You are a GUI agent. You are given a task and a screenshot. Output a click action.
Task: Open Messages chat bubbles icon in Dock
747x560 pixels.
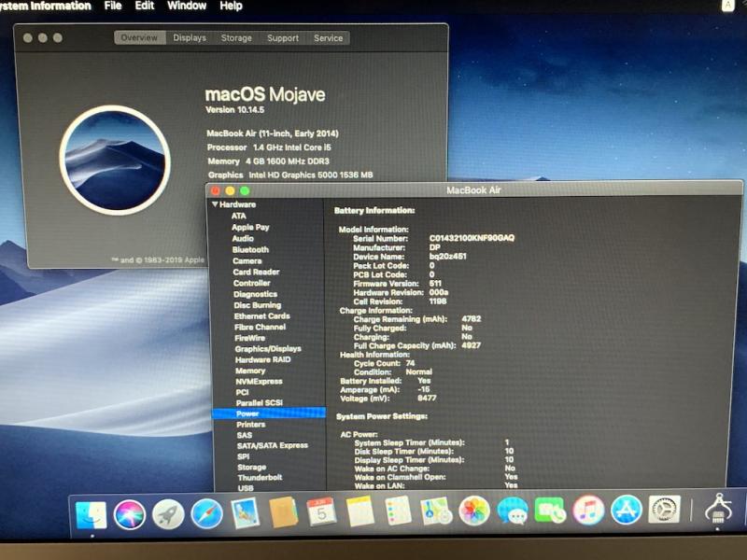[x=512, y=511]
